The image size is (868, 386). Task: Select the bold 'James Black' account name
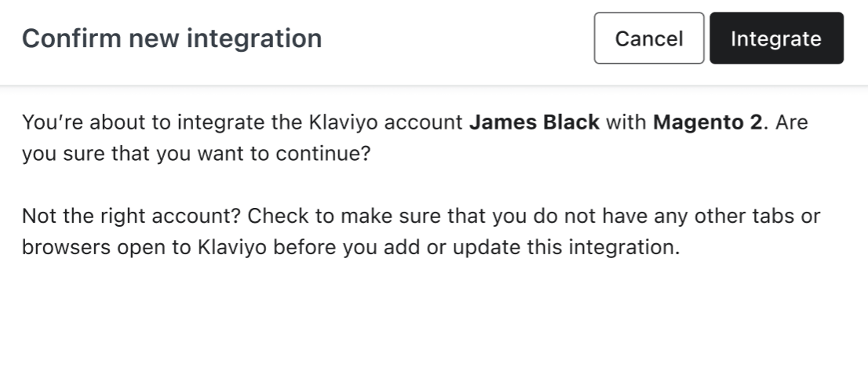(x=534, y=123)
